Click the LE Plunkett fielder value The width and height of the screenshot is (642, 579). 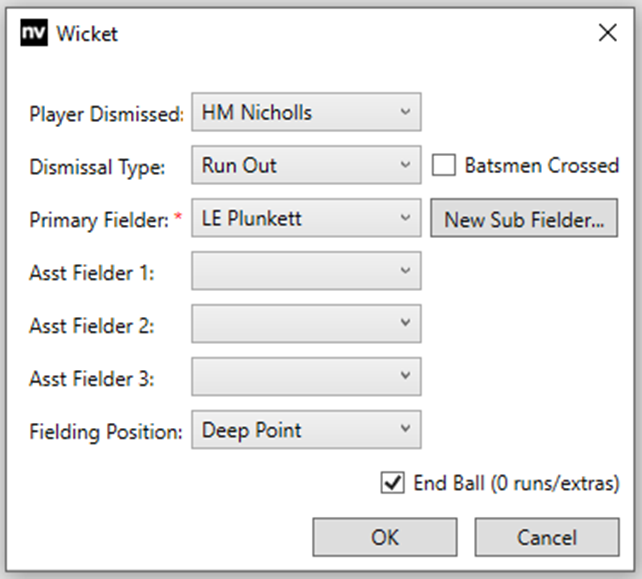click(251, 218)
